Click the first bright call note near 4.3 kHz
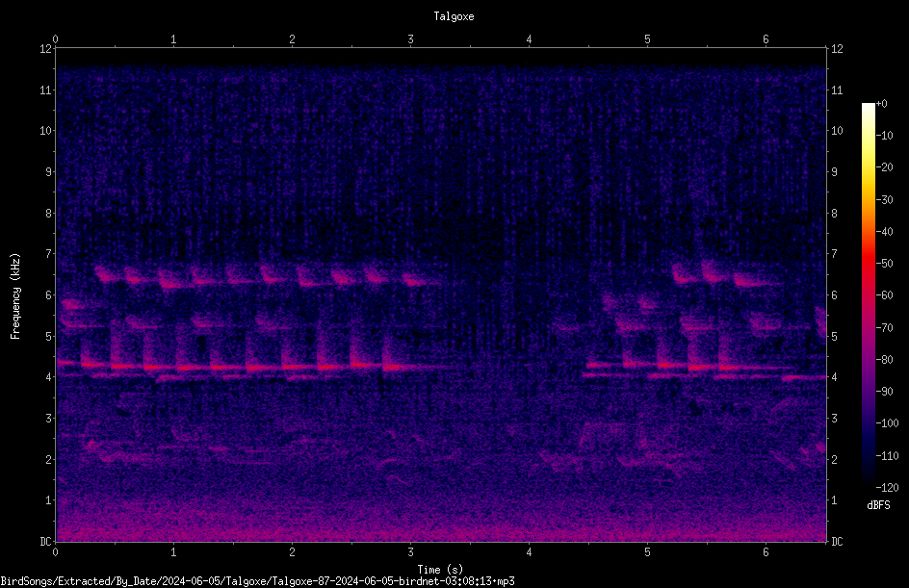The width and height of the screenshot is (909, 588). (65, 363)
